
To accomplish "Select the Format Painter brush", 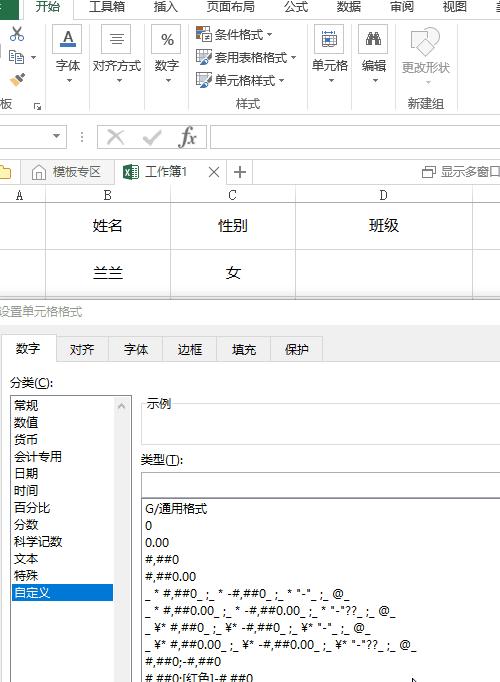I will click(x=17, y=80).
